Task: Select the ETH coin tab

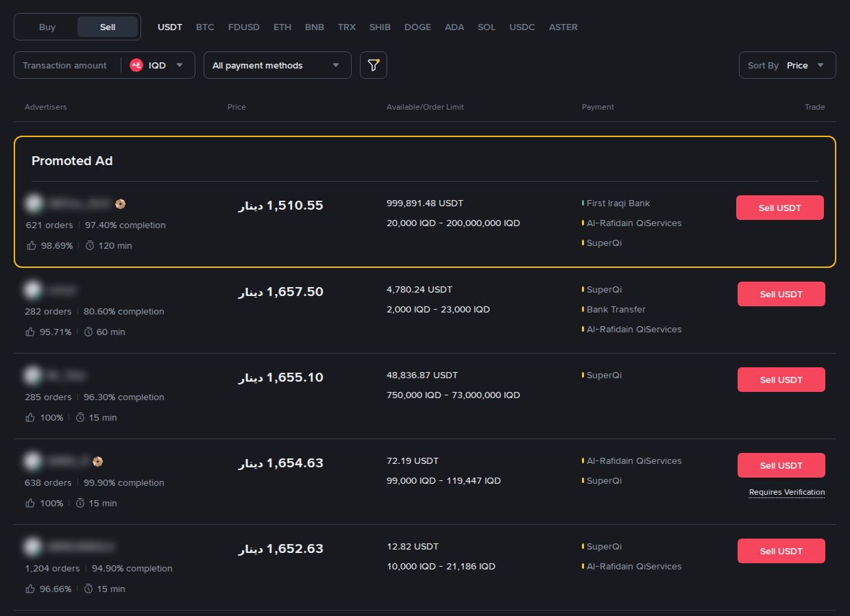Action: [282, 27]
